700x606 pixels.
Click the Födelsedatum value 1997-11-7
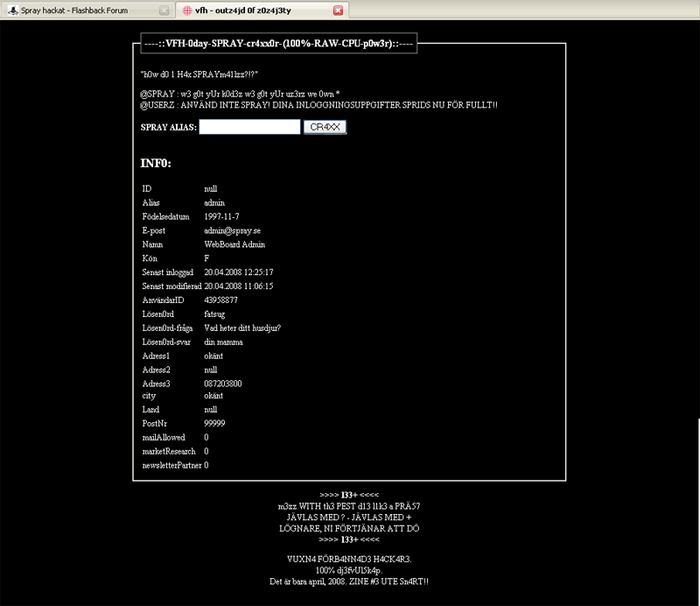[x=223, y=216]
